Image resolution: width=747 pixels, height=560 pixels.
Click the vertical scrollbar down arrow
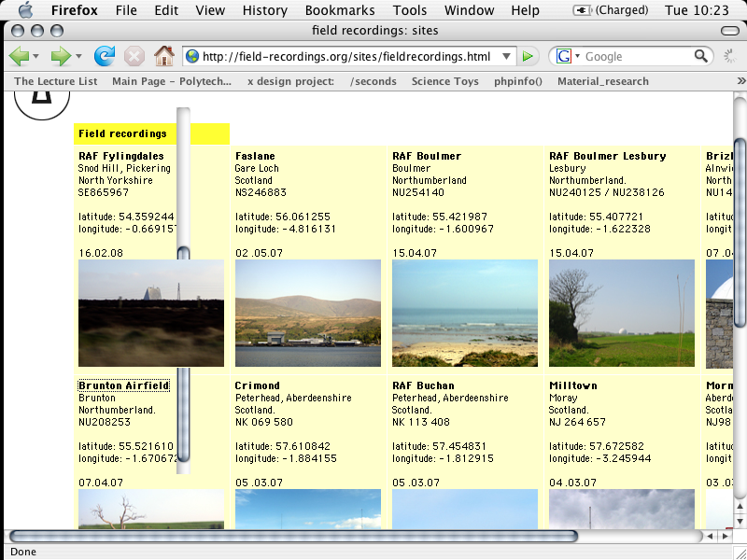coord(740,521)
